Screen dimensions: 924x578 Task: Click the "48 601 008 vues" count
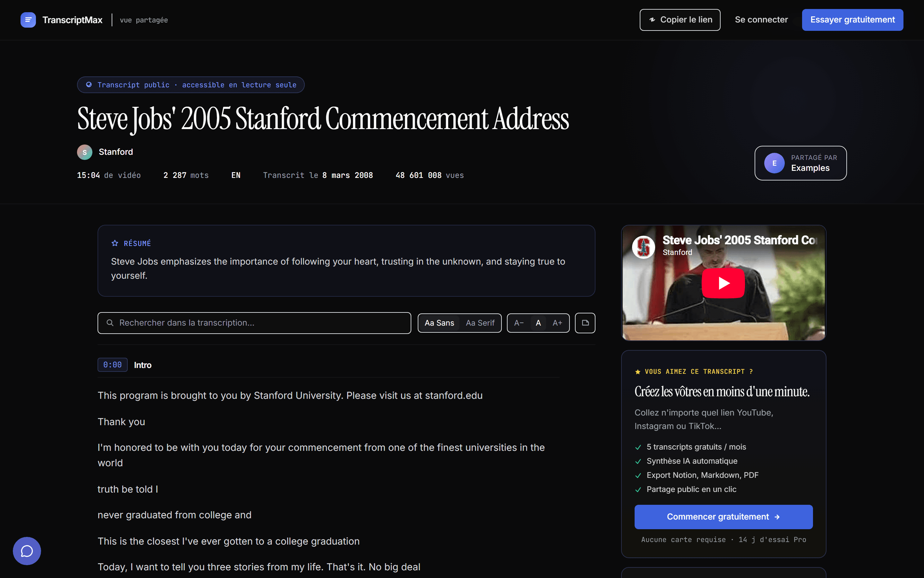tap(430, 175)
